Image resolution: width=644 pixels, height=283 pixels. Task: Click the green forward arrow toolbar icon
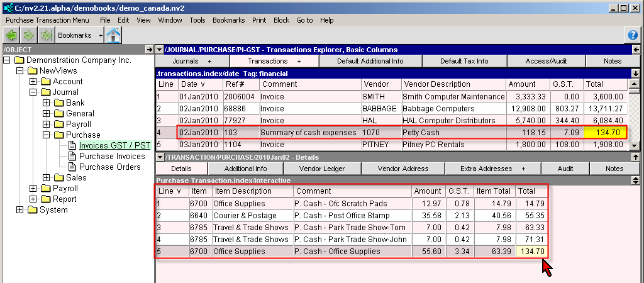click(28, 35)
